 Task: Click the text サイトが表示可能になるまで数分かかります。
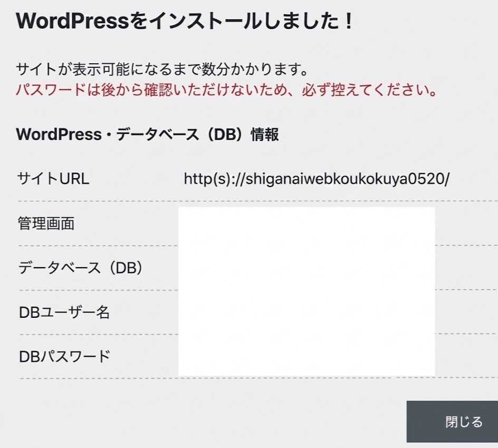click(162, 69)
